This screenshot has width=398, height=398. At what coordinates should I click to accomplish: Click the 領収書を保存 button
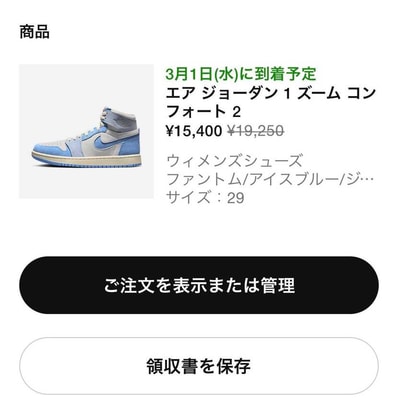[x=199, y=366]
